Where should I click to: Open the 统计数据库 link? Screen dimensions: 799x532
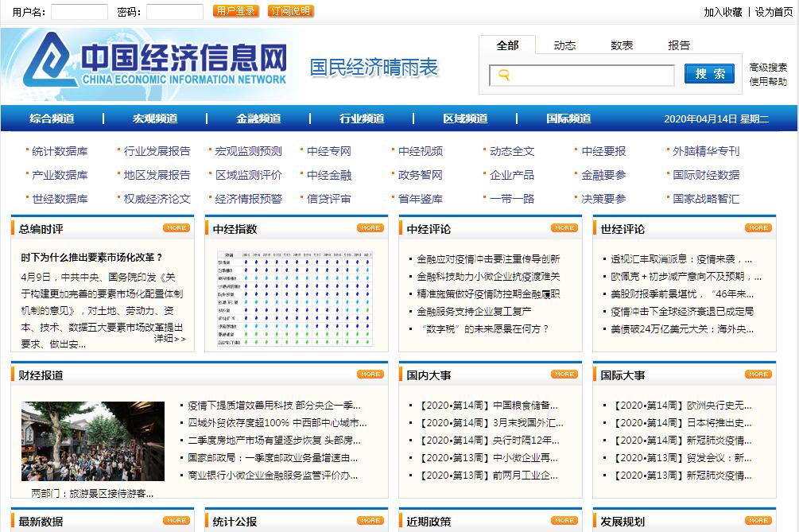pyautogui.click(x=60, y=151)
